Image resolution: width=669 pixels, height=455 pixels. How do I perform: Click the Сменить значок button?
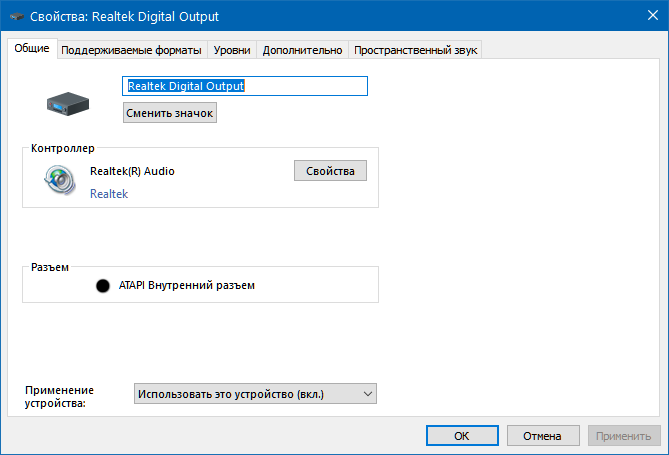[170, 113]
